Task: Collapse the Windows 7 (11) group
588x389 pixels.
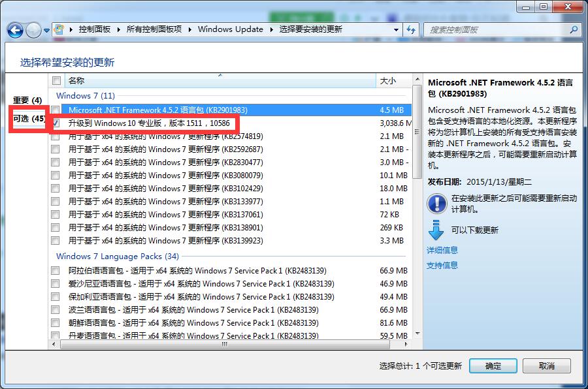Action: point(85,95)
